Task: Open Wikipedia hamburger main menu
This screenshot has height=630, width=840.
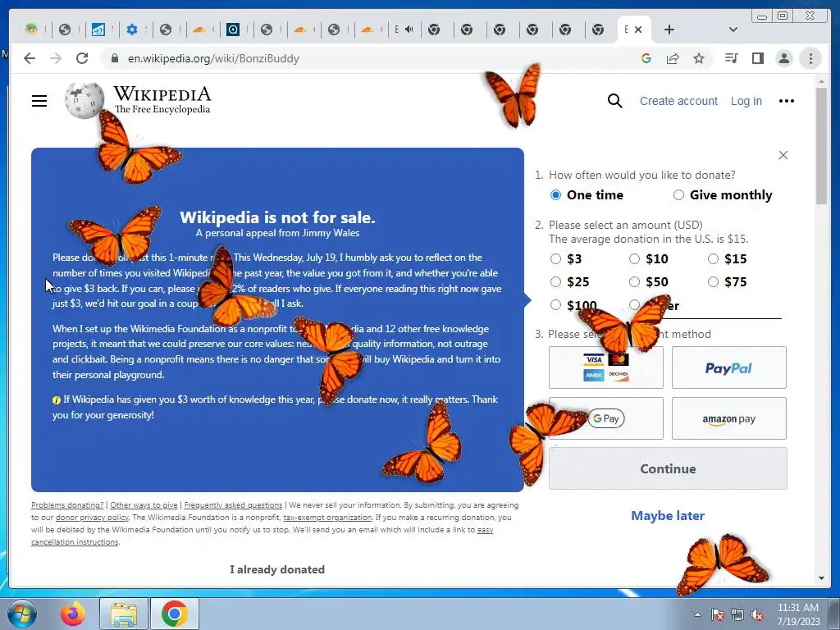Action: point(39,101)
